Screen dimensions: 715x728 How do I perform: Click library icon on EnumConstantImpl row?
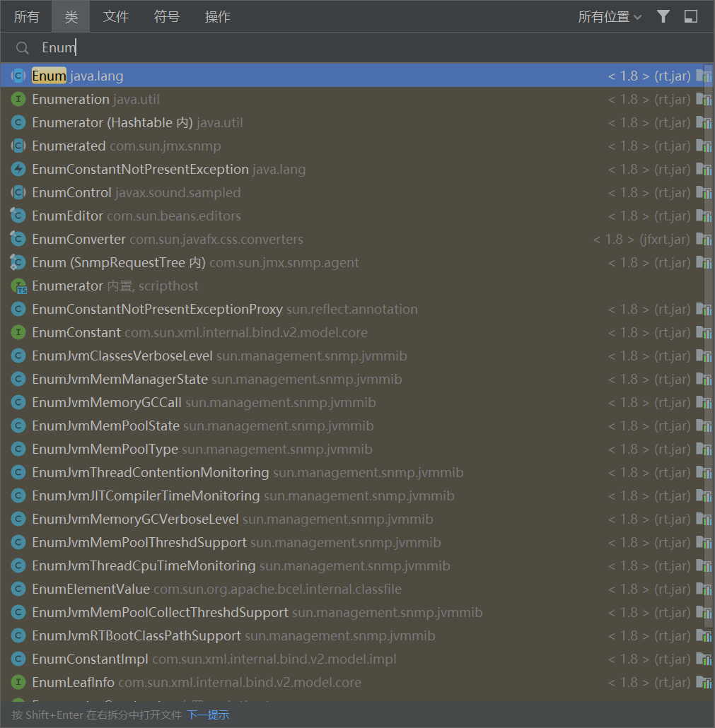coord(704,659)
